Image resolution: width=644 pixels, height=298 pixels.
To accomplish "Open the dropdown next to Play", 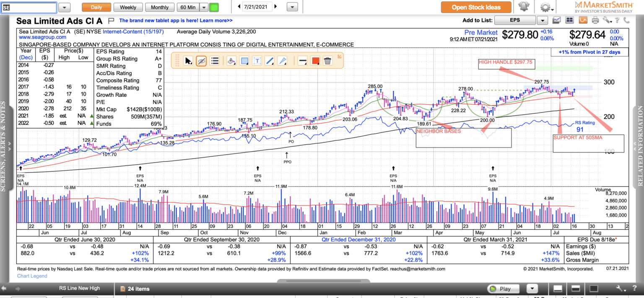I will (532, 288).
